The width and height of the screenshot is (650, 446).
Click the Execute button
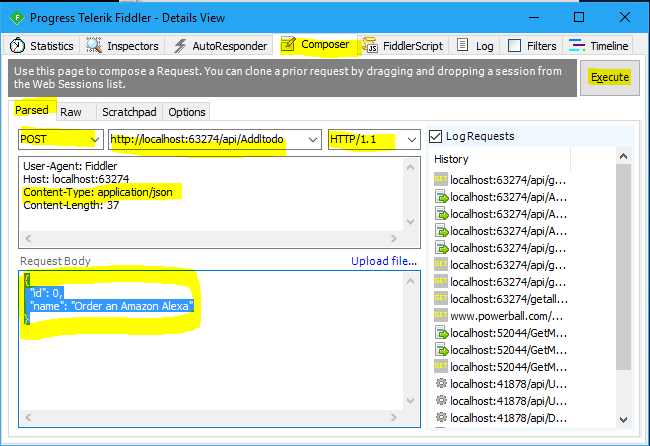coord(610,78)
